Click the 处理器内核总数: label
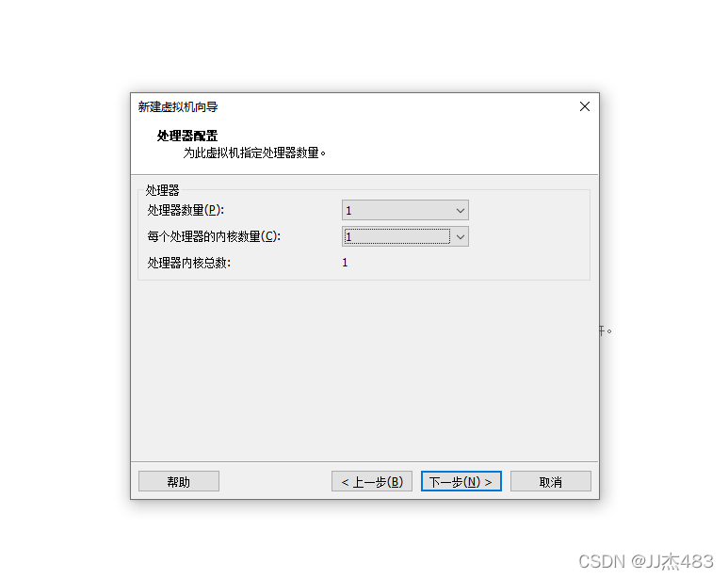Viewport: 728px width, 579px height. click(189, 263)
